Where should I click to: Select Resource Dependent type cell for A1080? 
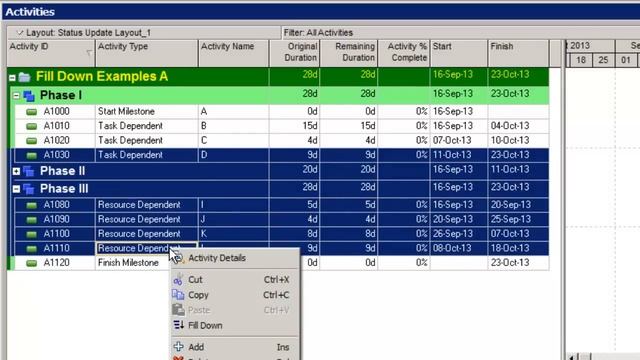coord(147,205)
